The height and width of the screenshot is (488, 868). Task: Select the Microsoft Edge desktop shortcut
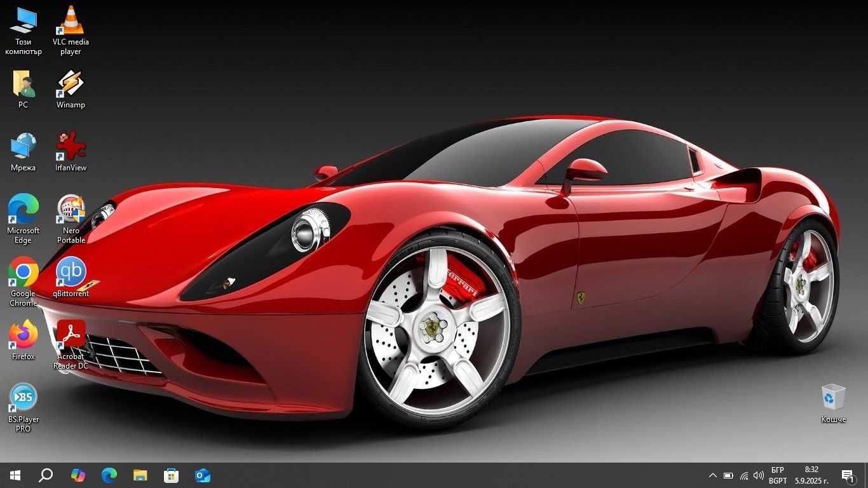point(24,219)
